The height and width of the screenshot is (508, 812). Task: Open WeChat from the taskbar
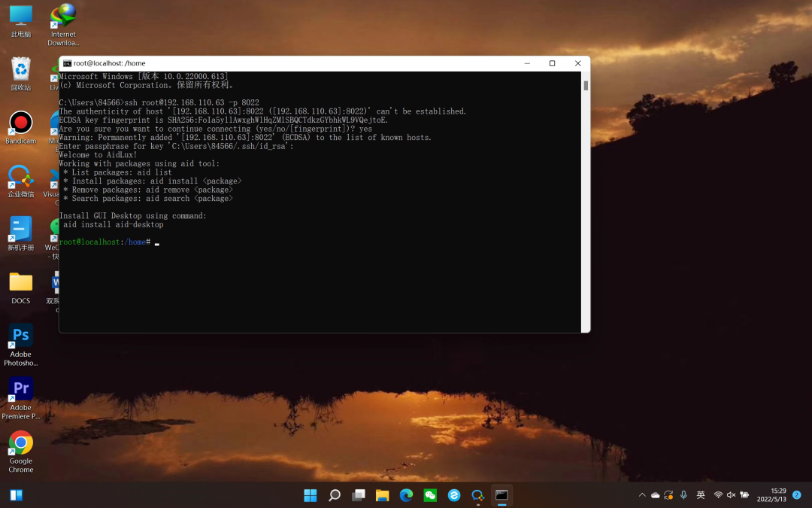430,495
